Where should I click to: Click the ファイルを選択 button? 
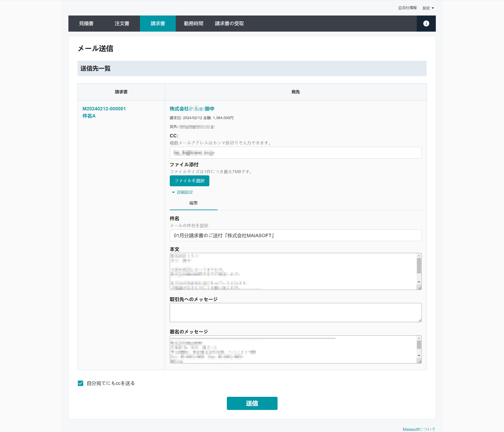[x=189, y=181]
